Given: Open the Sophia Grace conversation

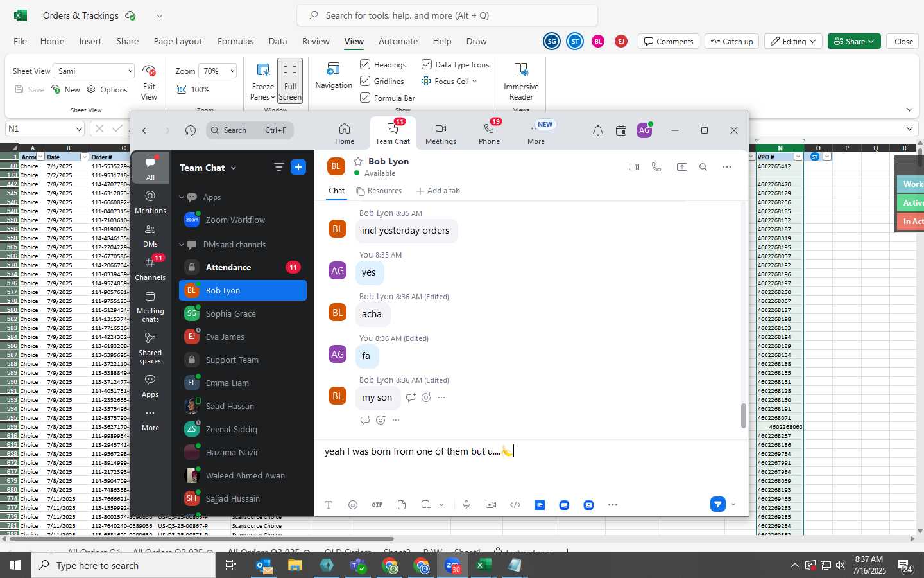Looking at the screenshot, I should [243, 313].
